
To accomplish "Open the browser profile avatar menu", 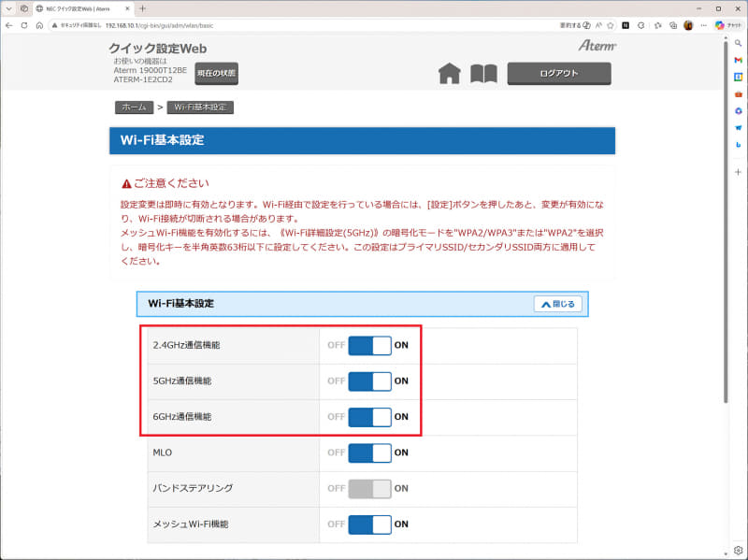I will [x=688, y=24].
